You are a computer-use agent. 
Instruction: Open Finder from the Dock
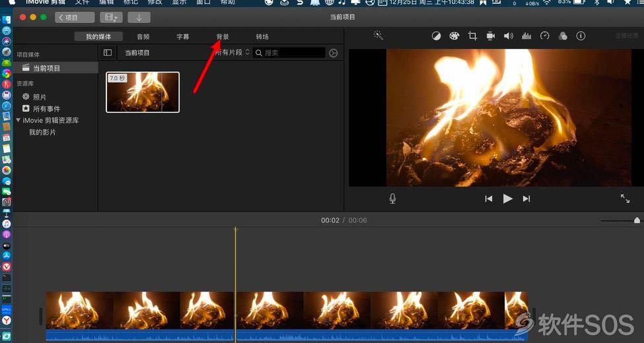(7, 20)
